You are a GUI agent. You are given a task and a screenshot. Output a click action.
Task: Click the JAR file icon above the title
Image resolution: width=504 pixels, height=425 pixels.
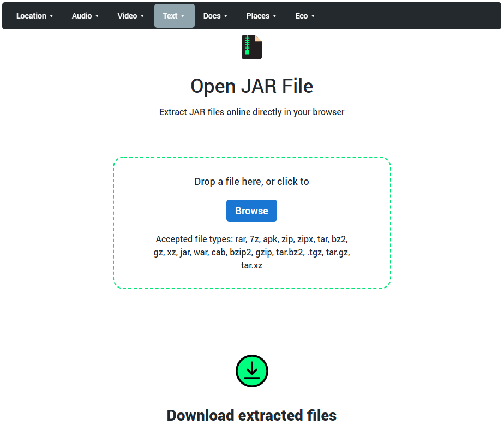point(251,47)
